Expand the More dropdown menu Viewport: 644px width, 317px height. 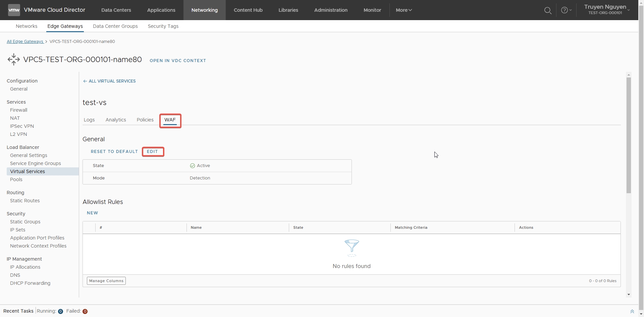pyautogui.click(x=404, y=10)
